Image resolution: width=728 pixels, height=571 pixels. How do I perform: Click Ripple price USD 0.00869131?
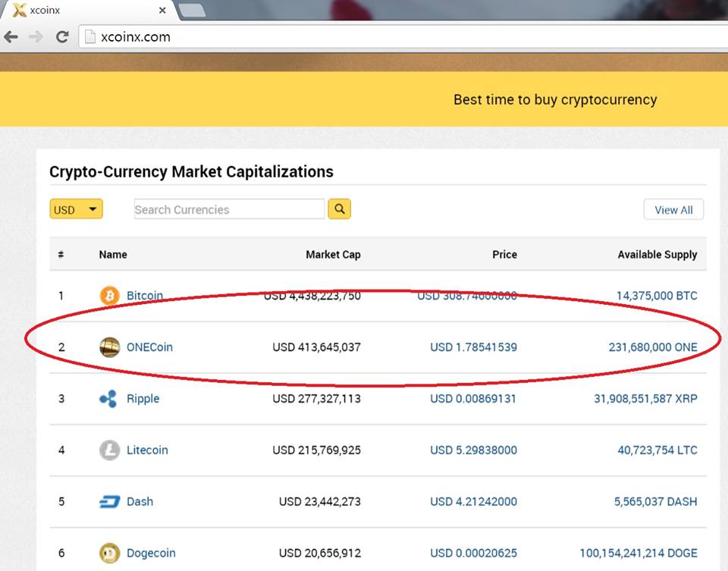(x=473, y=399)
